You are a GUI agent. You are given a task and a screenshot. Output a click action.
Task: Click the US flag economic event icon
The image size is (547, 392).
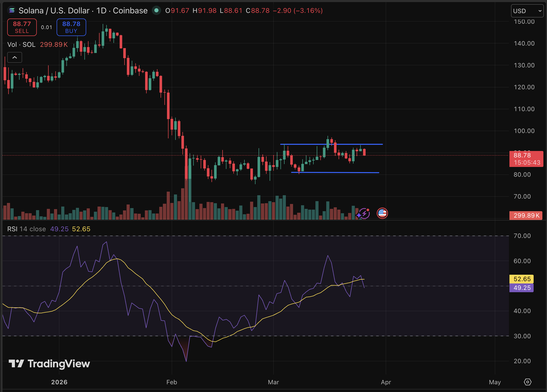point(383,213)
